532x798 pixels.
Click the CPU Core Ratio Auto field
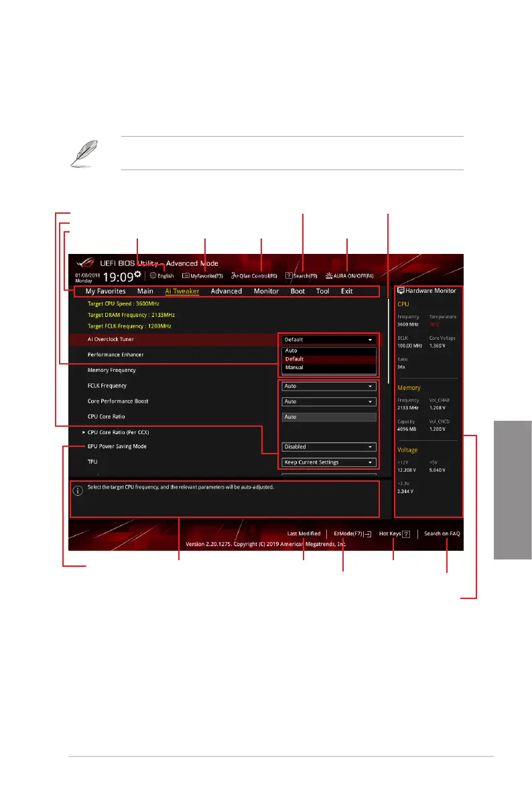329,417
